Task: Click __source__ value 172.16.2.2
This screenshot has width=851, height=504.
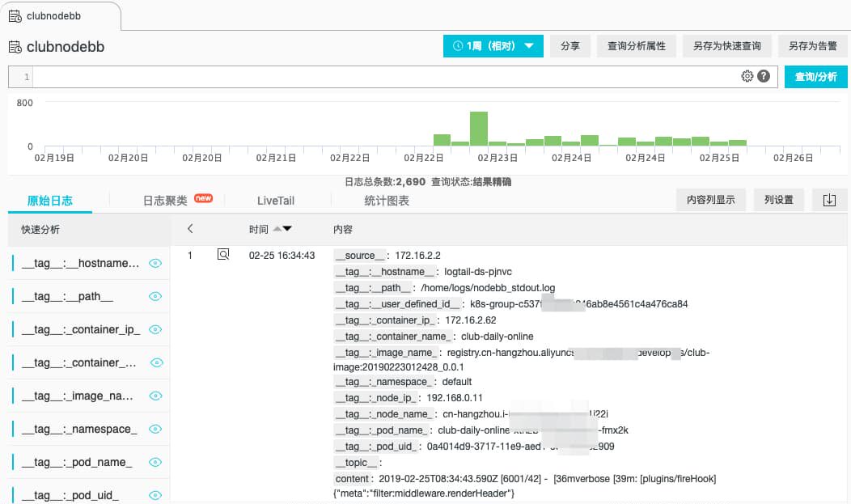Action: pos(417,256)
